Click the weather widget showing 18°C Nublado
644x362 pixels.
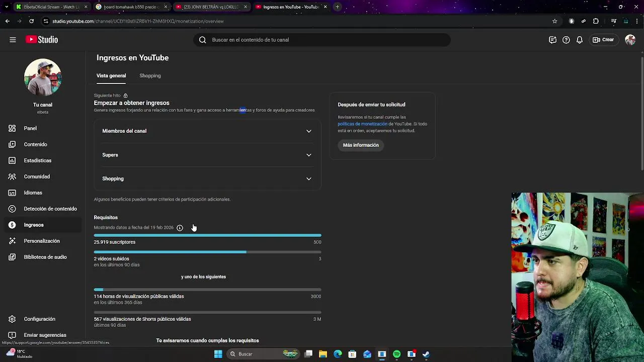(x=20, y=354)
